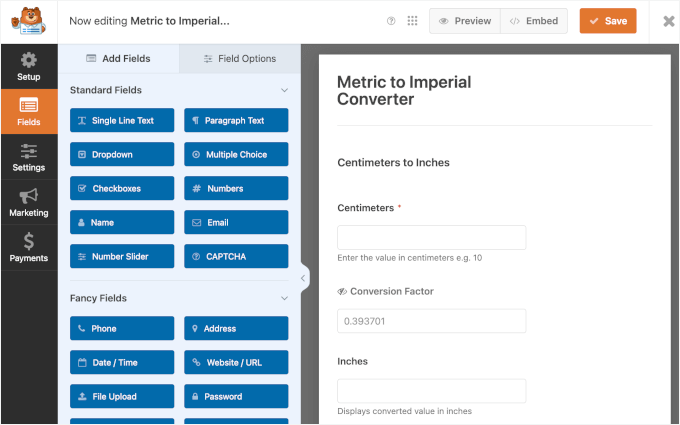Switch to the Field Options tab
This screenshot has width=680, height=425.
tap(240, 58)
